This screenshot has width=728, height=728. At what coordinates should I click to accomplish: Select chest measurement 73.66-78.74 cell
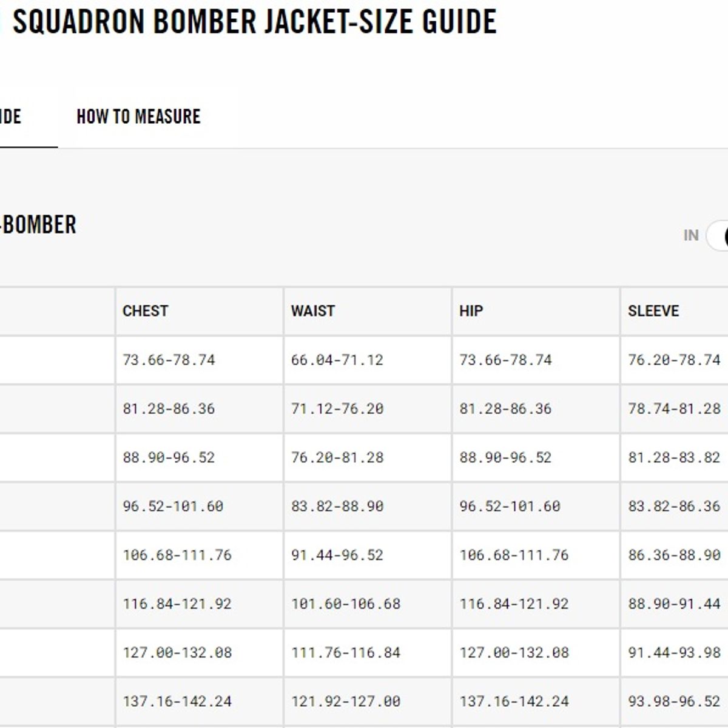pos(169,360)
